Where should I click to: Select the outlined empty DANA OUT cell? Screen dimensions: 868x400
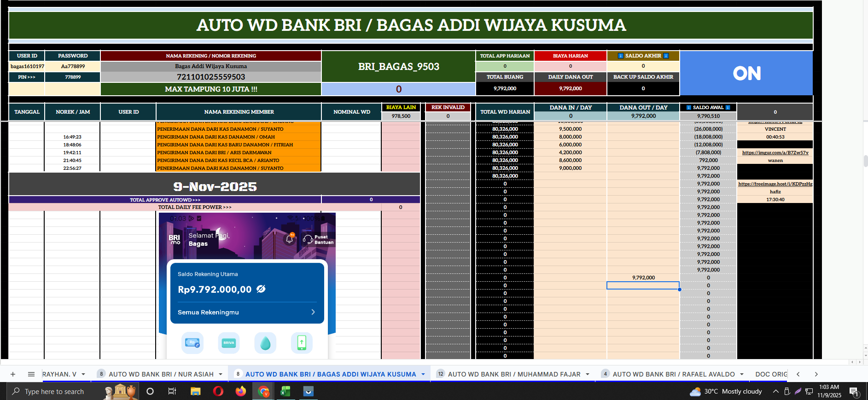point(643,285)
